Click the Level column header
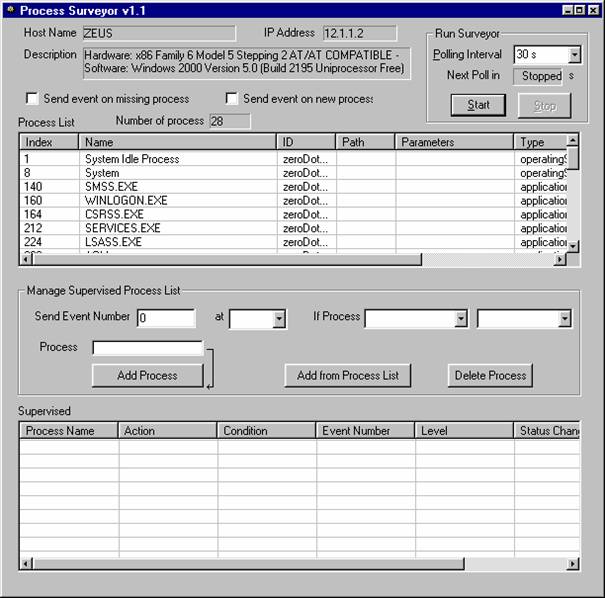 click(464, 431)
